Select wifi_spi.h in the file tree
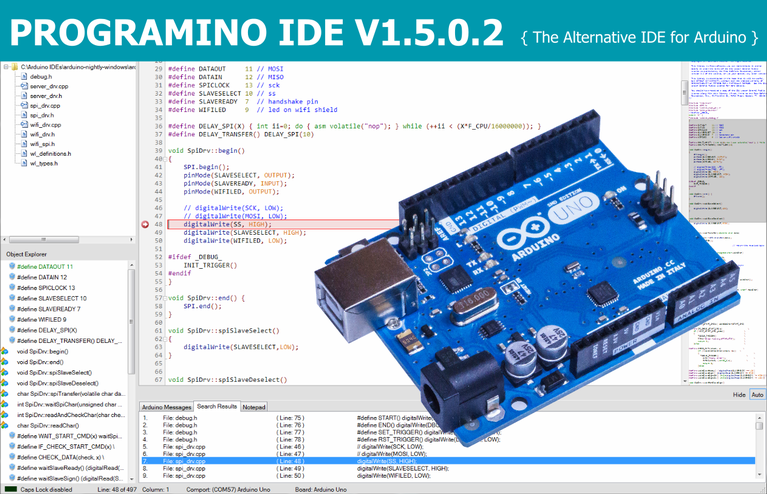767x494 pixels. (x=43, y=144)
